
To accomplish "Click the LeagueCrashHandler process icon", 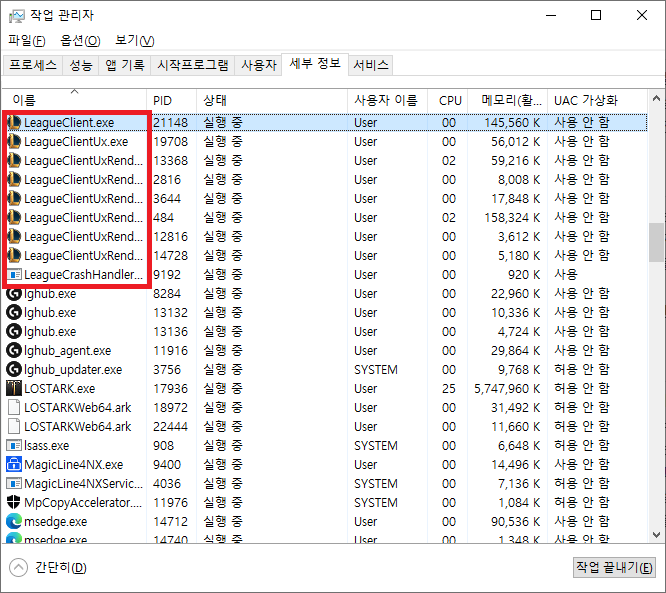I will pyautogui.click(x=14, y=274).
